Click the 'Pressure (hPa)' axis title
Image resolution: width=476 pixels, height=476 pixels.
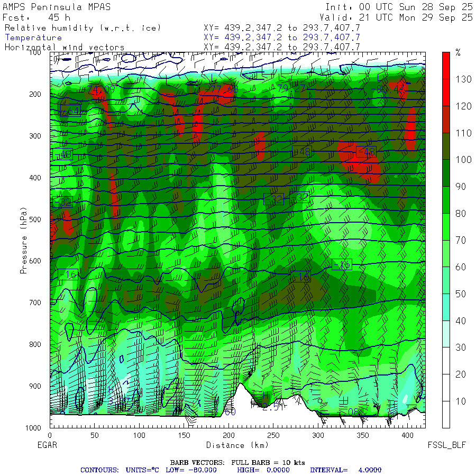pos(23,240)
